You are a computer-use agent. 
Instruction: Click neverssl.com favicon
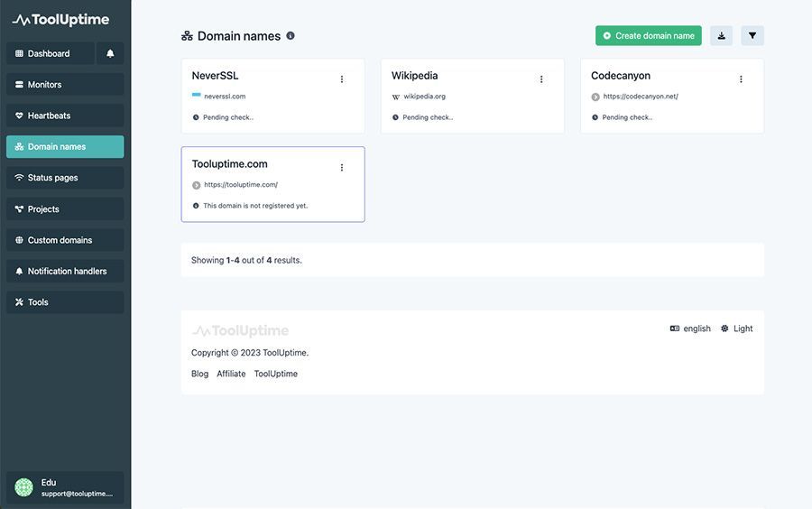click(x=197, y=96)
